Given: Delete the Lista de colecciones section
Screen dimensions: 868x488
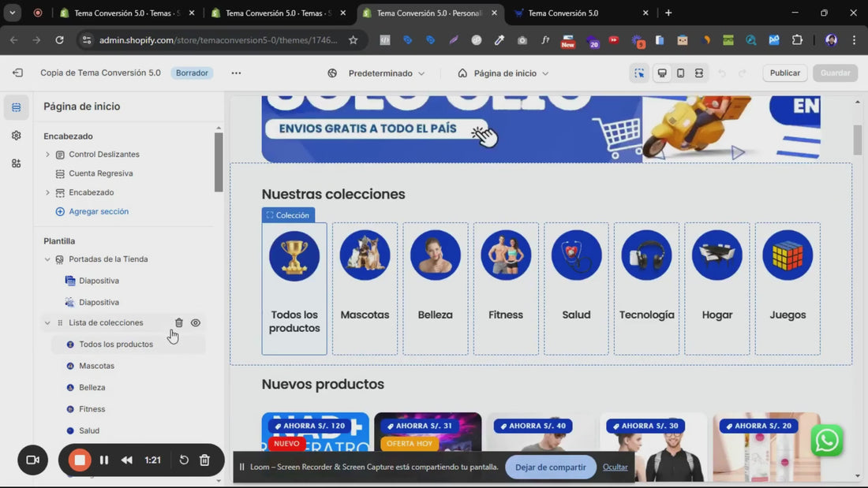Looking at the screenshot, I should pos(179,322).
